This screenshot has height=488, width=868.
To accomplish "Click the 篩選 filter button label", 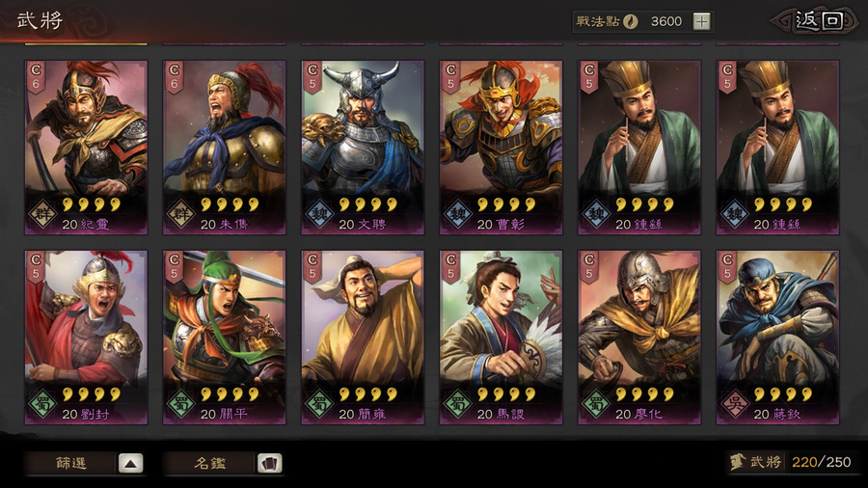I will point(70,463).
